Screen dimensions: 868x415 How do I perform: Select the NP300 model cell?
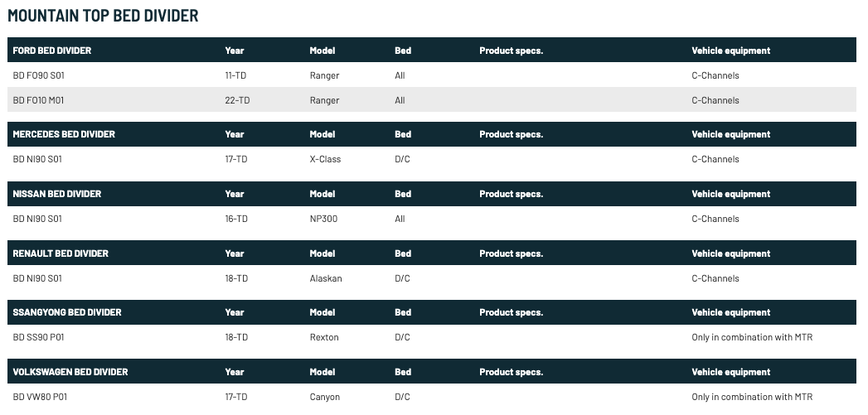323,220
